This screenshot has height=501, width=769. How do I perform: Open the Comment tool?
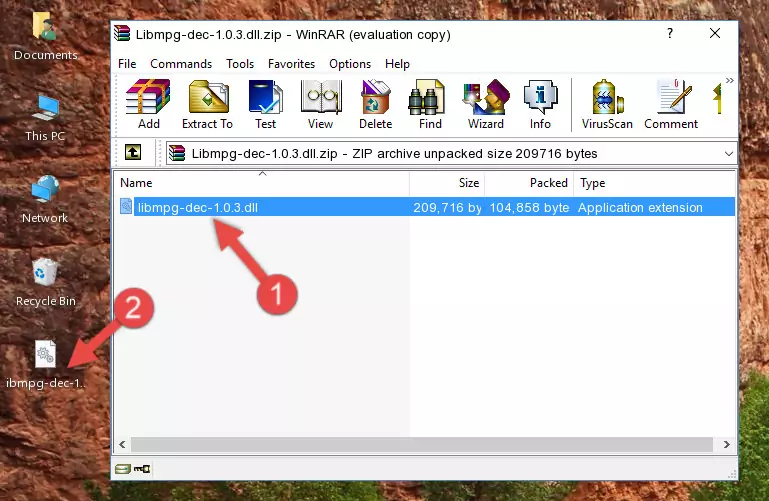671,104
